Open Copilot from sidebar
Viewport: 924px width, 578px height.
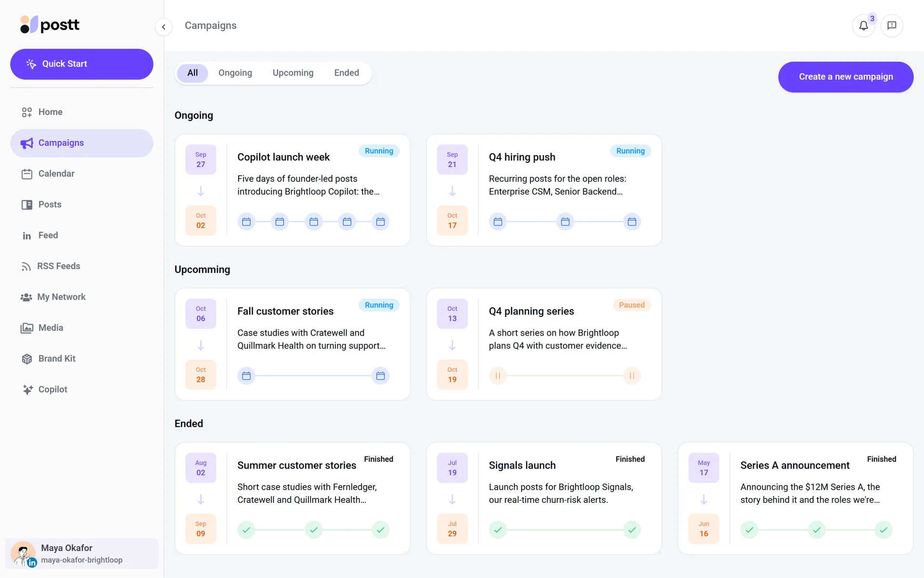pos(82,390)
